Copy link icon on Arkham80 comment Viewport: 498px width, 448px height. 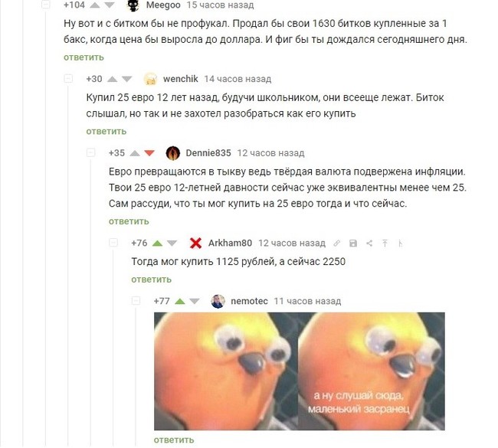click(336, 244)
